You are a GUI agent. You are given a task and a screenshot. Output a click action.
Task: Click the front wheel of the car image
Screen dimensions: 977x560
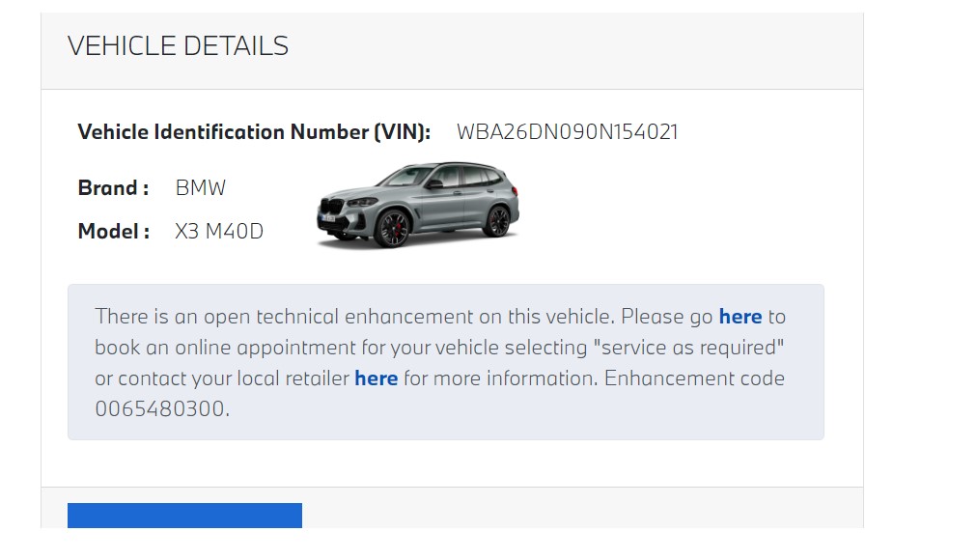pos(393,229)
